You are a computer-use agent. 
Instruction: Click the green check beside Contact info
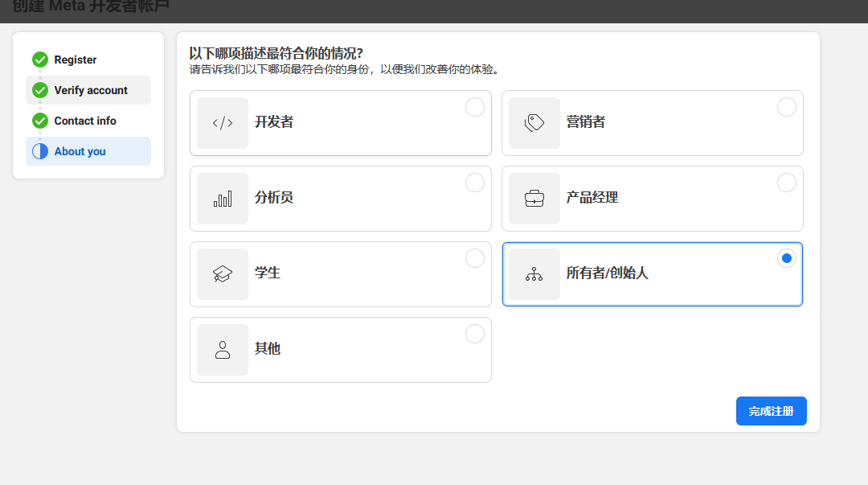[x=40, y=121]
